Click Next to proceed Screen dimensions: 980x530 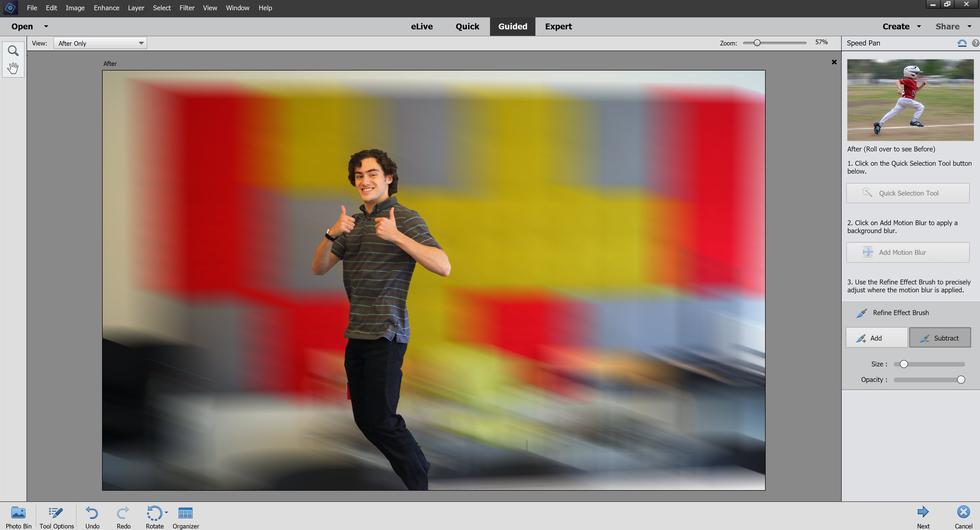923,516
